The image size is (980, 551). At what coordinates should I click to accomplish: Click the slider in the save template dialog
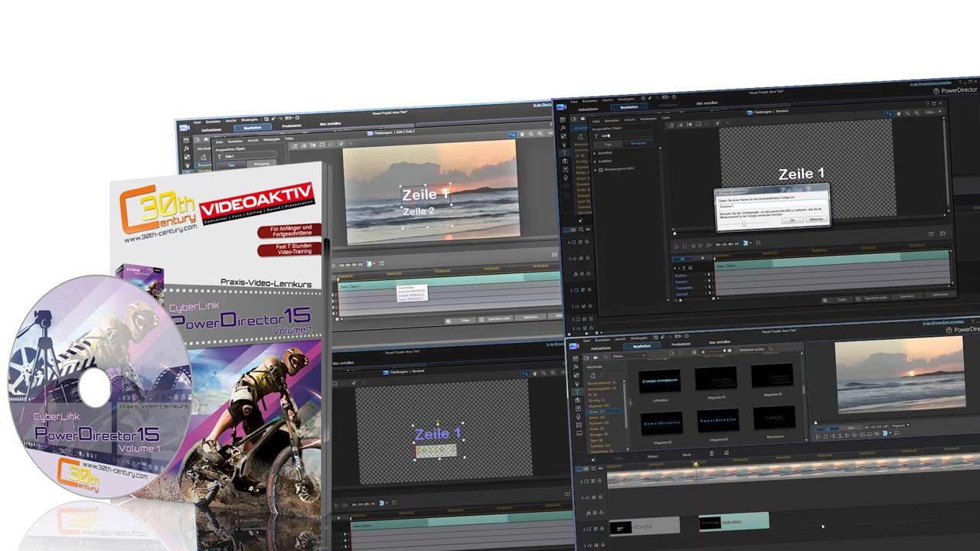[743, 223]
